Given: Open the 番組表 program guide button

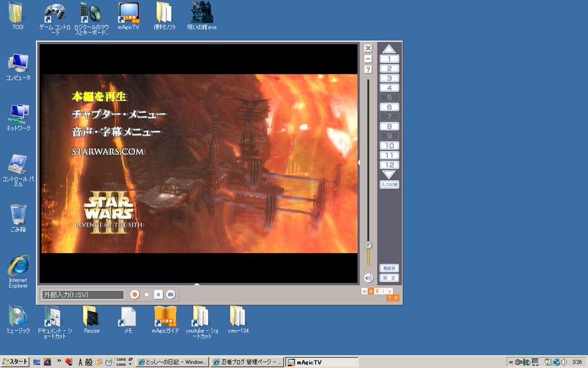Looking at the screenshot, I should coord(389,268).
